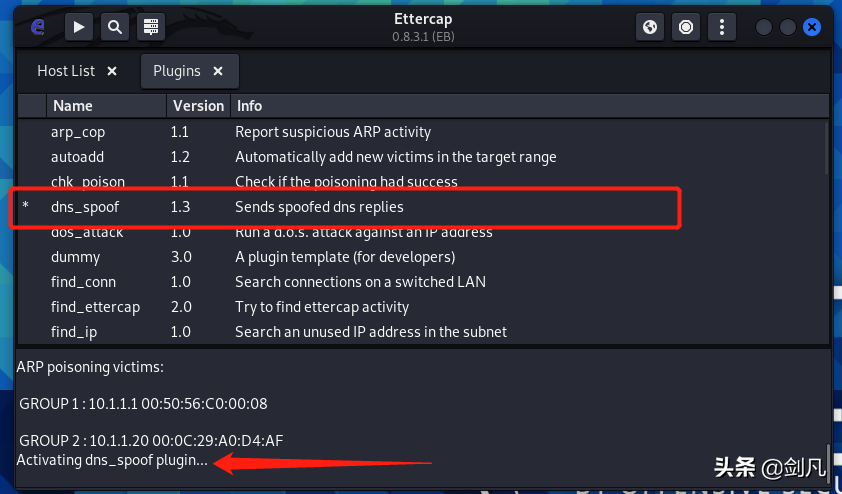This screenshot has height=494, width=842.
Task: Sort by the Version column header
Action: coord(198,106)
